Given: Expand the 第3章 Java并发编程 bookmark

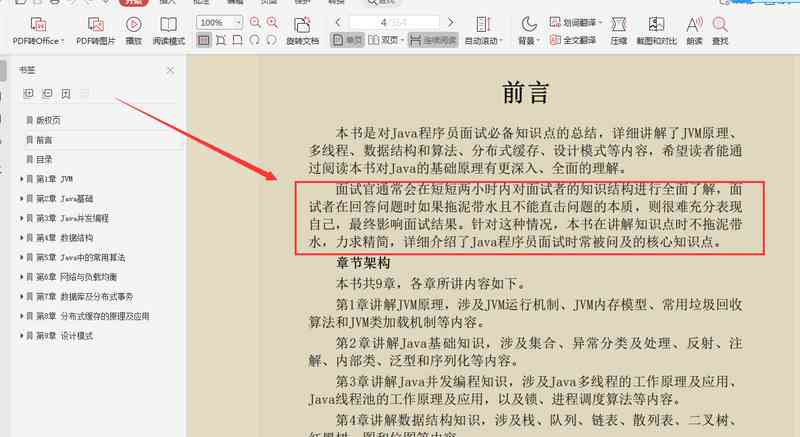Looking at the screenshot, I should coord(21,218).
